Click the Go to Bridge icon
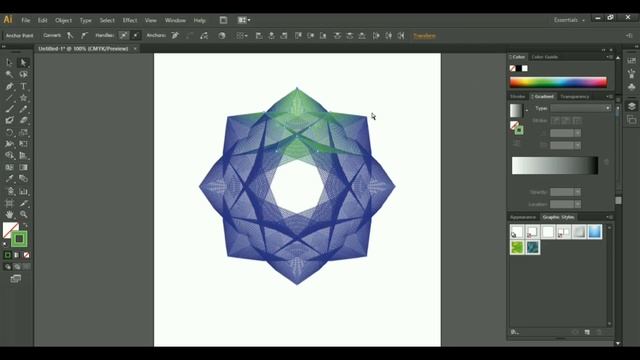Image resolution: width=640 pixels, height=360 pixels. point(223,20)
